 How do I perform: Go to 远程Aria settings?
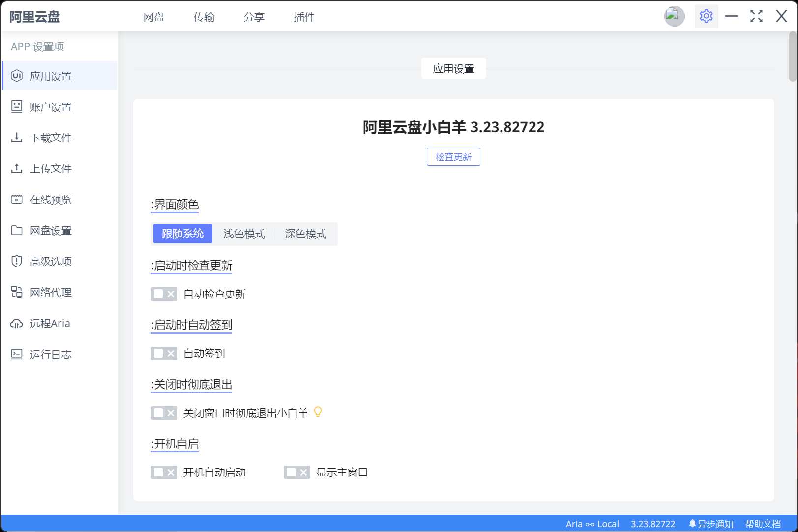tap(60, 323)
